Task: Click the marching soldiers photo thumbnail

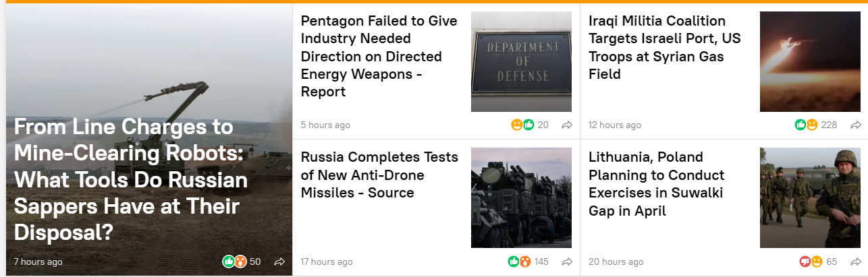Action: pos(810,198)
